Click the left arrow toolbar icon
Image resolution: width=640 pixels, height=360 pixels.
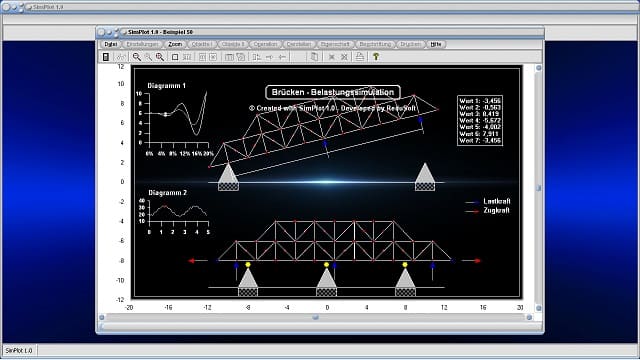pos(282,57)
